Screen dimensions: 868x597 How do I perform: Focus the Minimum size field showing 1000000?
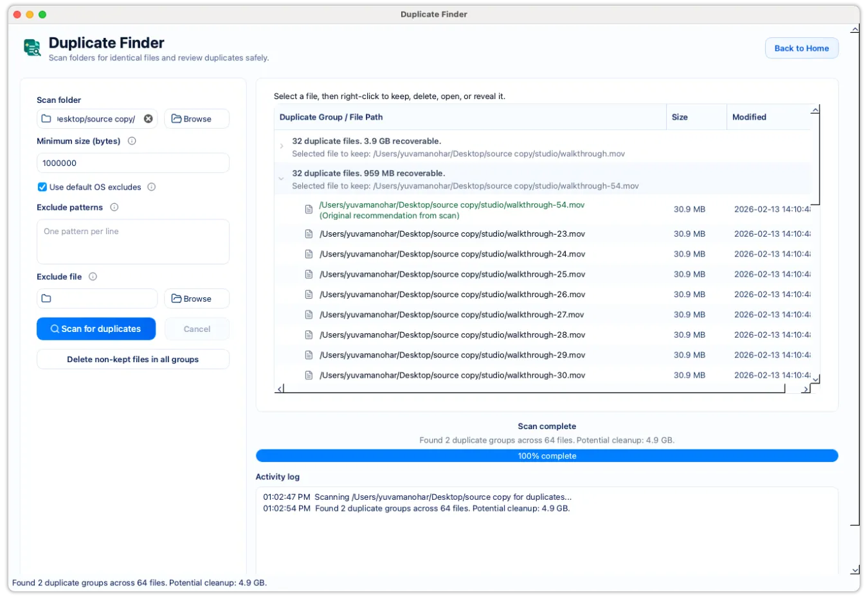click(133, 163)
